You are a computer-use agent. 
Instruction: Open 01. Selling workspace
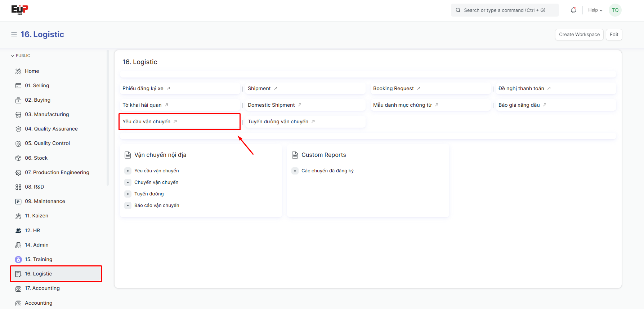(x=37, y=85)
